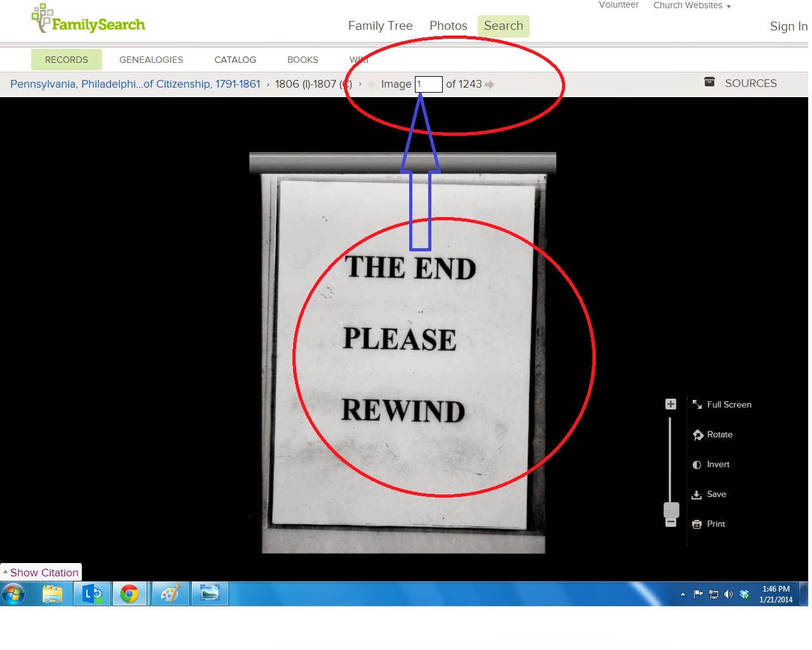Switch to the RECORDS tab
The width and height of the screenshot is (812, 650).
67,60
